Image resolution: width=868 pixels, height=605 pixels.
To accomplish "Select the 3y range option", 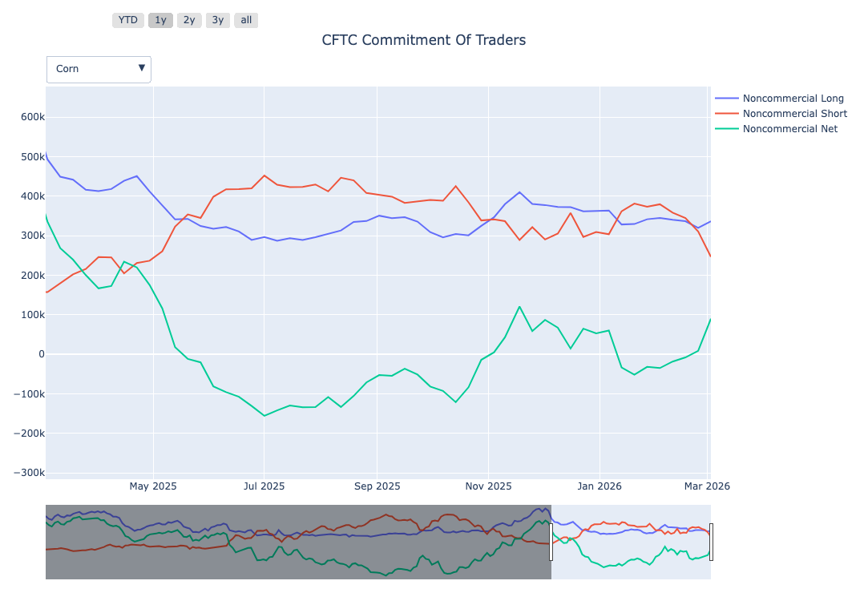I will point(217,20).
